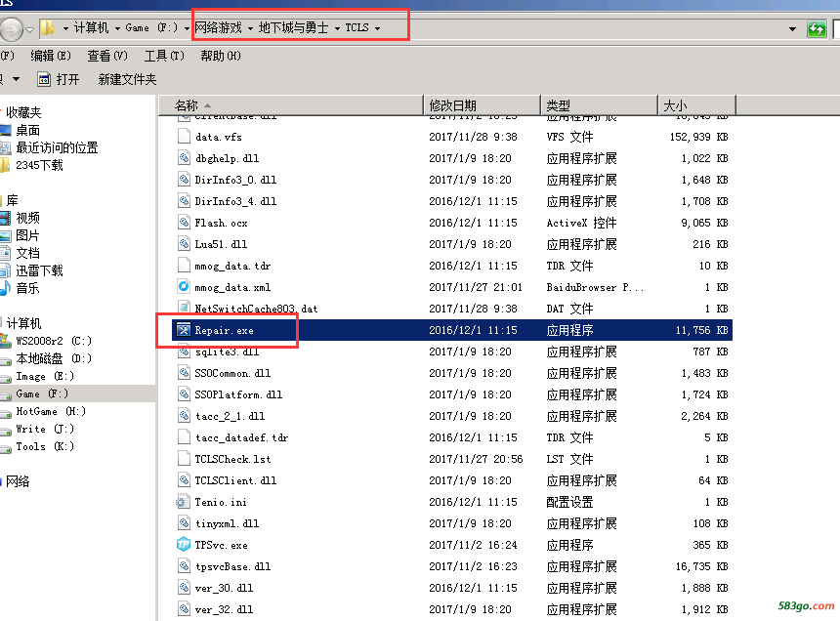The height and width of the screenshot is (621, 840).
Task: Open the address bar history dropdown
Action: click(x=793, y=29)
